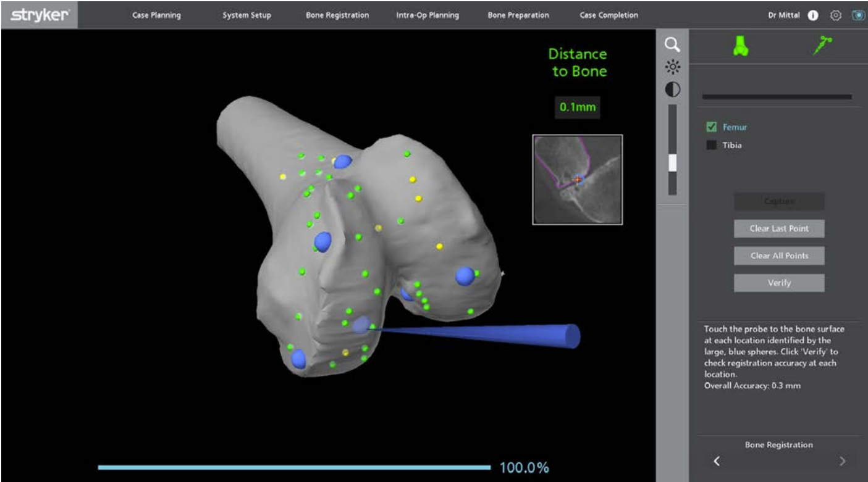Screen dimensions: 868x482
Task: Go forward with the dimmed right arrow
Action: (x=842, y=461)
